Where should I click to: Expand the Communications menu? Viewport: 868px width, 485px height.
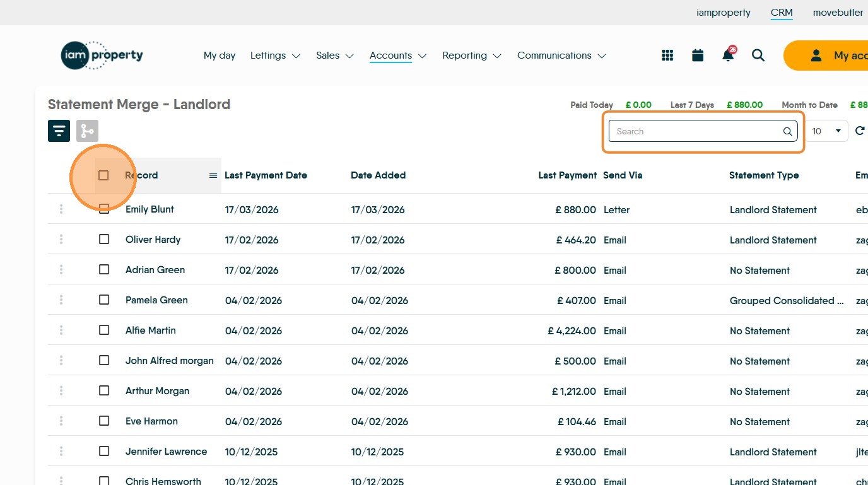[x=561, y=56]
